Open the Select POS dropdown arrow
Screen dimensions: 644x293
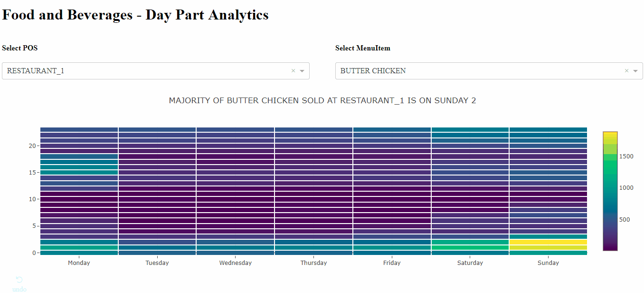[302, 71]
